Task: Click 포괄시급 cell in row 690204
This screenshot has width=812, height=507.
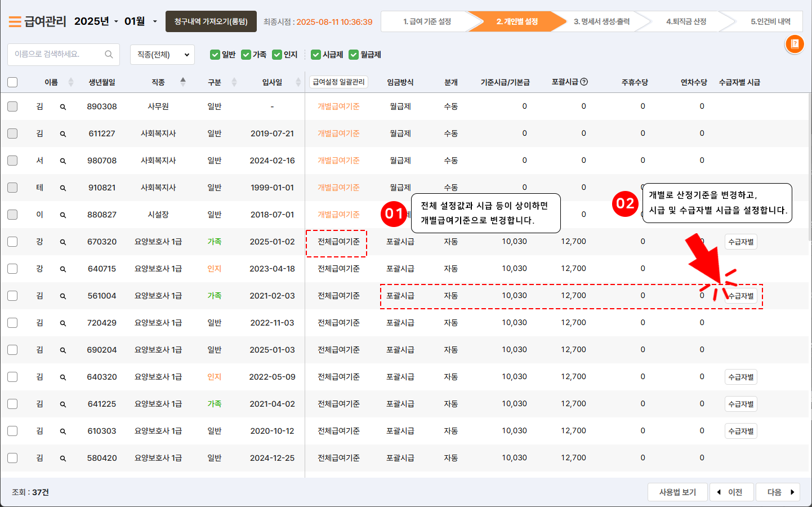Action: [400, 350]
